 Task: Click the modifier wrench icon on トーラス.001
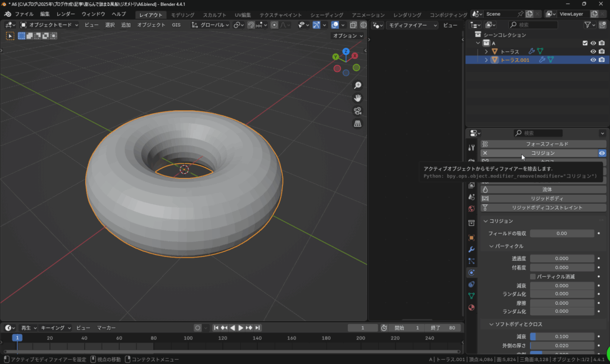click(x=542, y=60)
